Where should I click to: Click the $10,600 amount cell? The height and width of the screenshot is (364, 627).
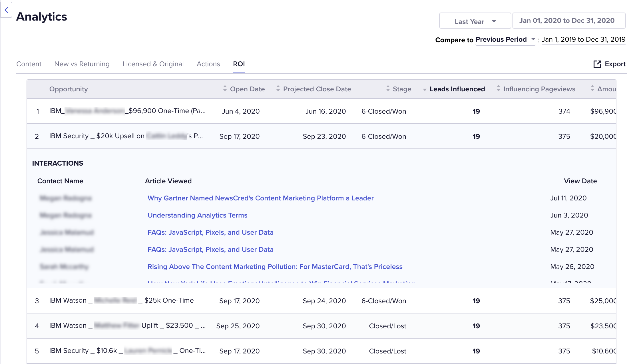pos(604,351)
